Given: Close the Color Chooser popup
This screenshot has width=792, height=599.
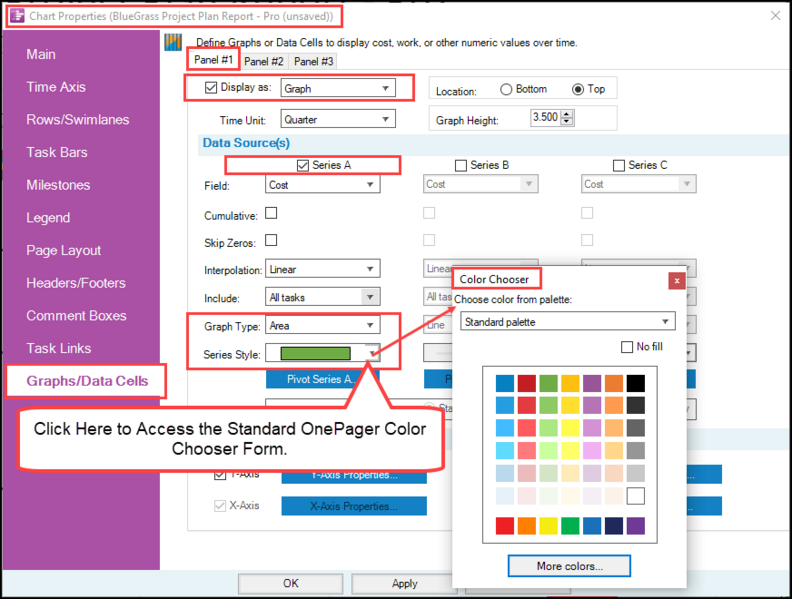Looking at the screenshot, I should [677, 281].
